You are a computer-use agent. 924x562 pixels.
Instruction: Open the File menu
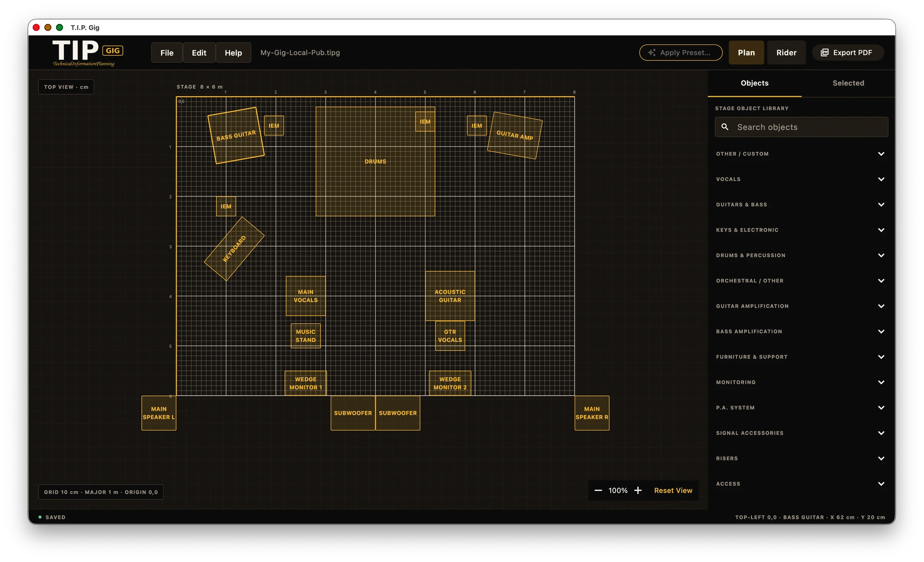[x=167, y=53]
